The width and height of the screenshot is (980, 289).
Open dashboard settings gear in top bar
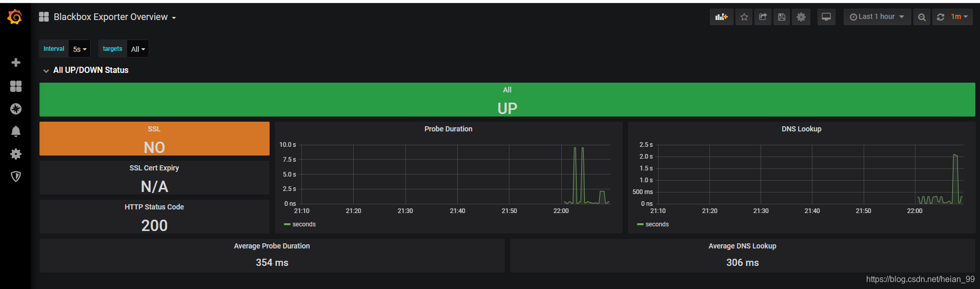pos(801,17)
